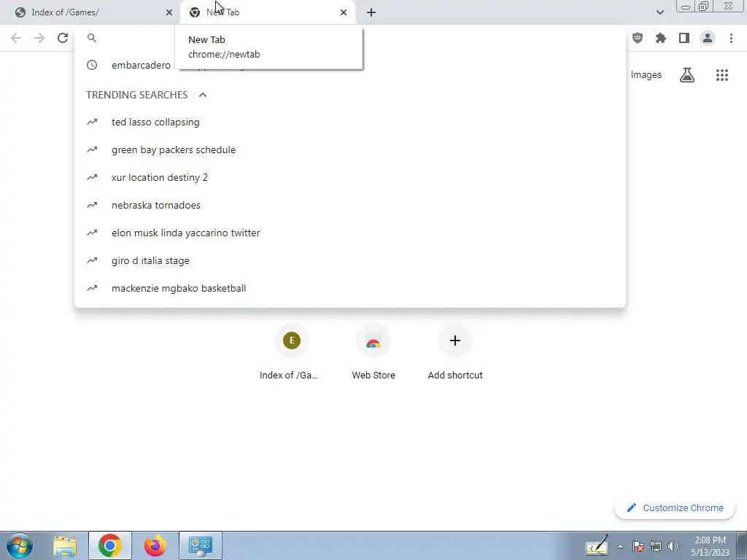This screenshot has width=747, height=560.
Task: Open the Web Store shortcut
Action: pyautogui.click(x=373, y=352)
